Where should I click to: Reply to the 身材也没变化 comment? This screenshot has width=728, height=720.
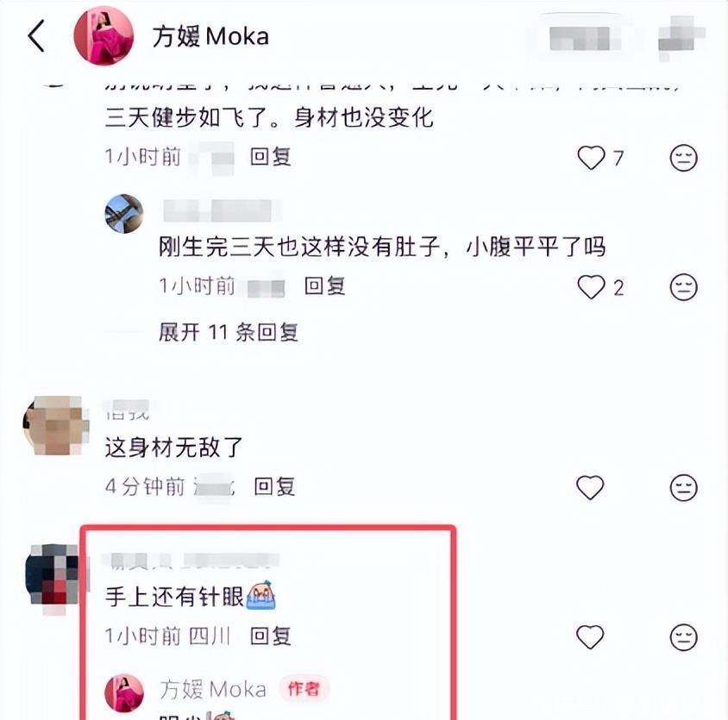pos(271,157)
